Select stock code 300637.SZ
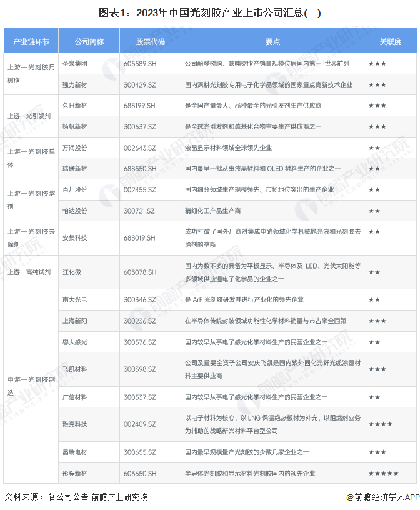The width and height of the screenshot is (420, 510). 139,126
